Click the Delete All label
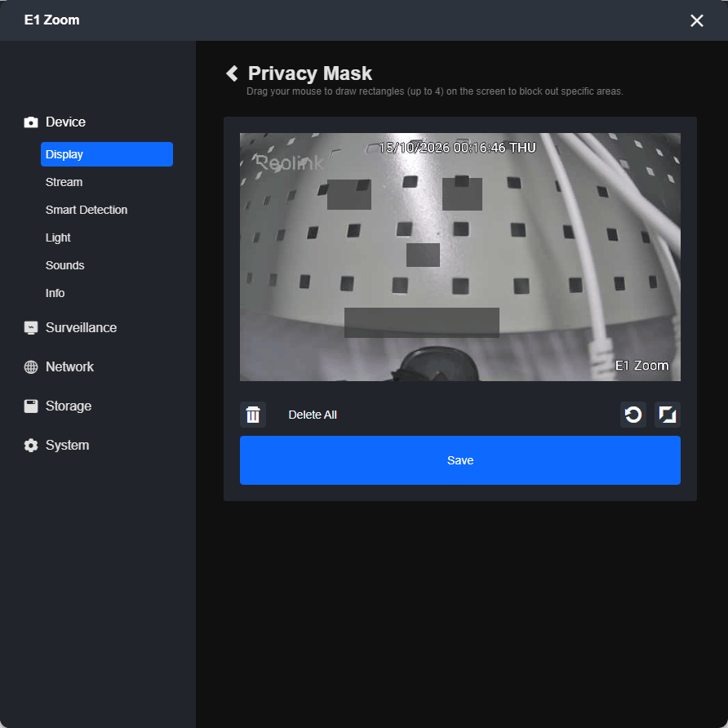The height and width of the screenshot is (728, 728). pyautogui.click(x=313, y=415)
